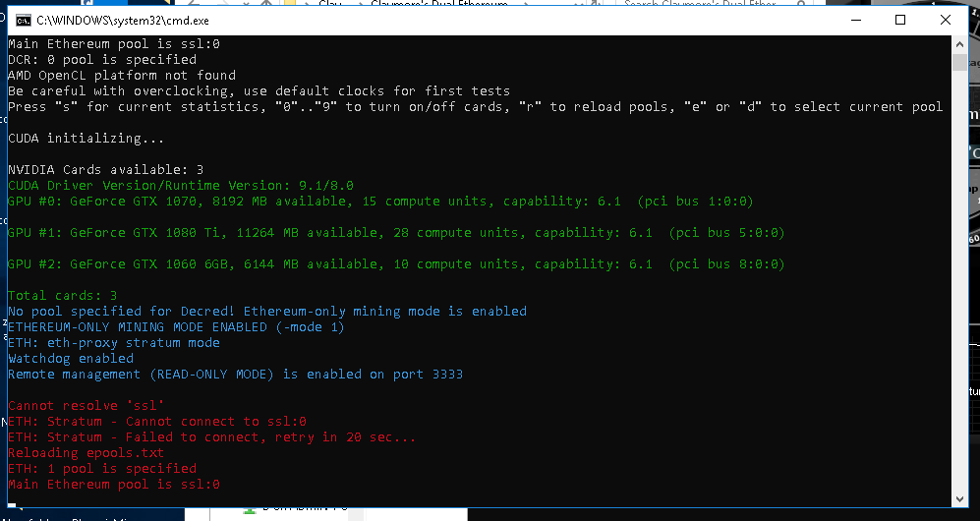Maximize the cmd.exe window
The image size is (980, 521).
click(x=900, y=20)
